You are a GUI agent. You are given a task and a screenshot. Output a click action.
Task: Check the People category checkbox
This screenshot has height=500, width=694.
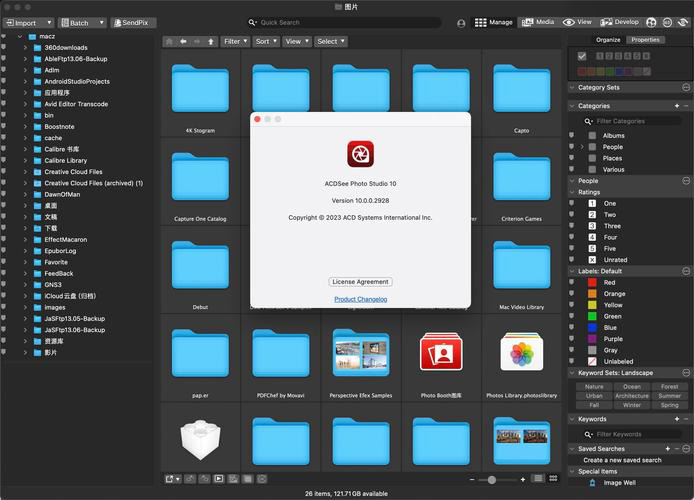click(x=592, y=147)
